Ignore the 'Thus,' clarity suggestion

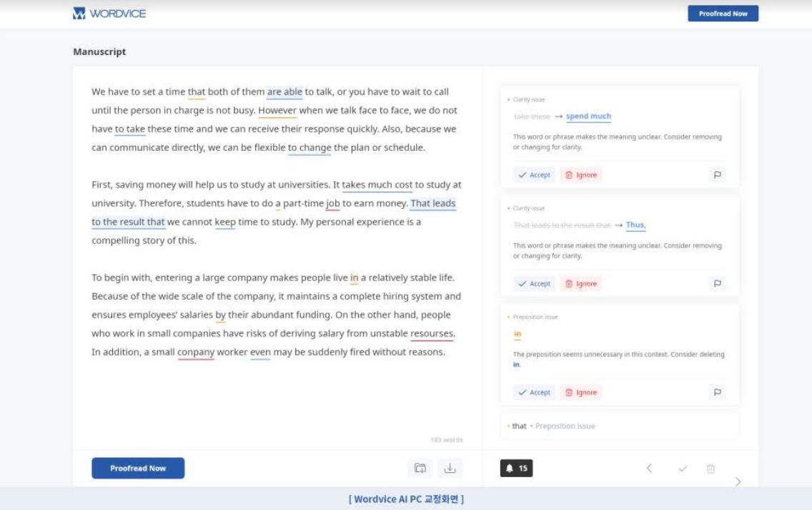tap(580, 283)
